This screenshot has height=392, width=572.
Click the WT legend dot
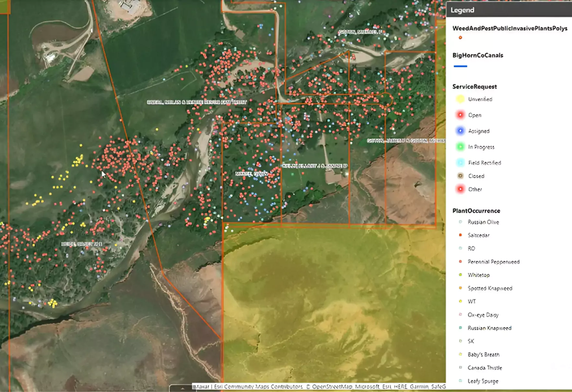460,302
